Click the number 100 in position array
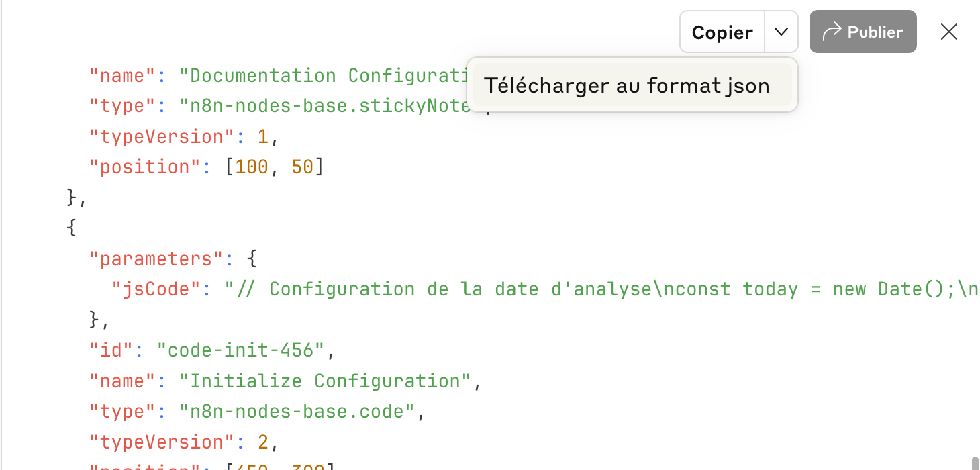The width and height of the screenshot is (980, 470). [252, 167]
